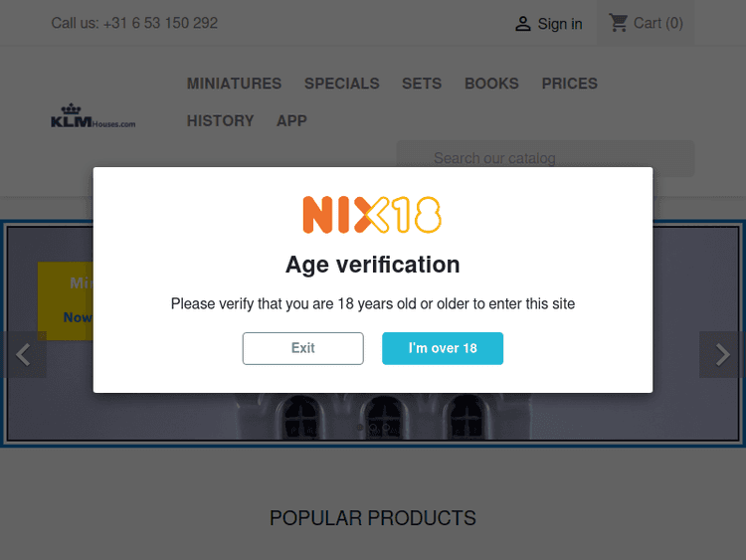Go to the App menu item
The image size is (746, 560).
click(291, 120)
